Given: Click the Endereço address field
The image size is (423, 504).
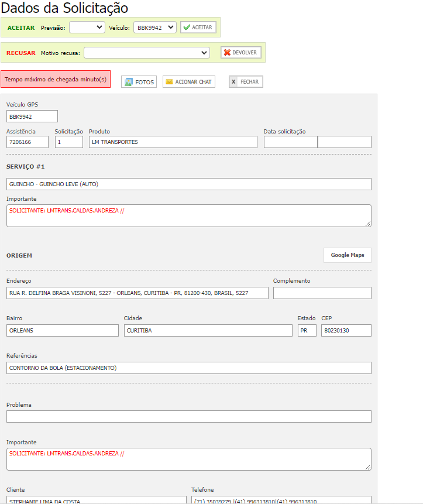Looking at the screenshot, I should coord(137,293).
